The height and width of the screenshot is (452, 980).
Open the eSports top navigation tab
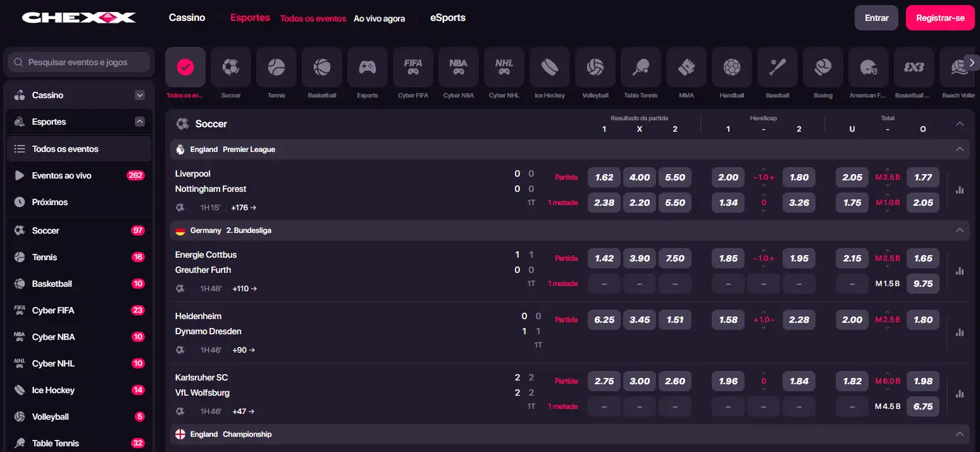(448, 18)
